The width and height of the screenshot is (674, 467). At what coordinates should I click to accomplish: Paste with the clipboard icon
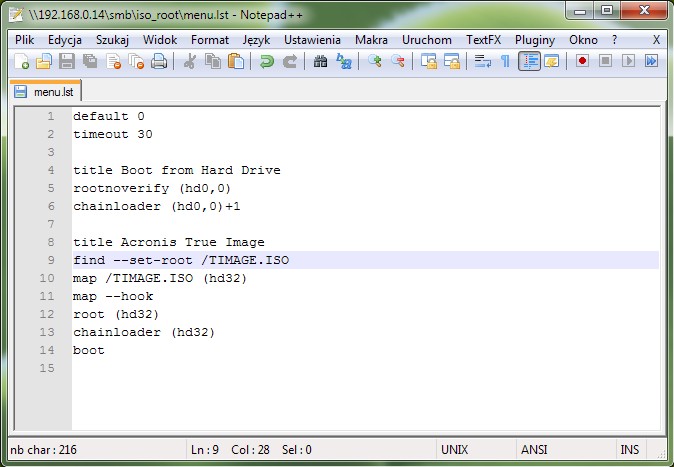tap(236, 61)
